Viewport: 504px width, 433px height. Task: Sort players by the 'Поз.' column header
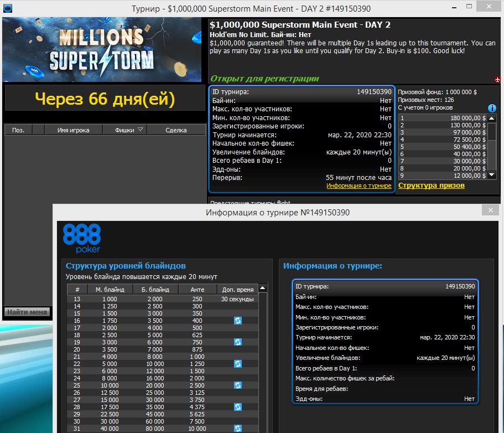[x=18, y=130]
